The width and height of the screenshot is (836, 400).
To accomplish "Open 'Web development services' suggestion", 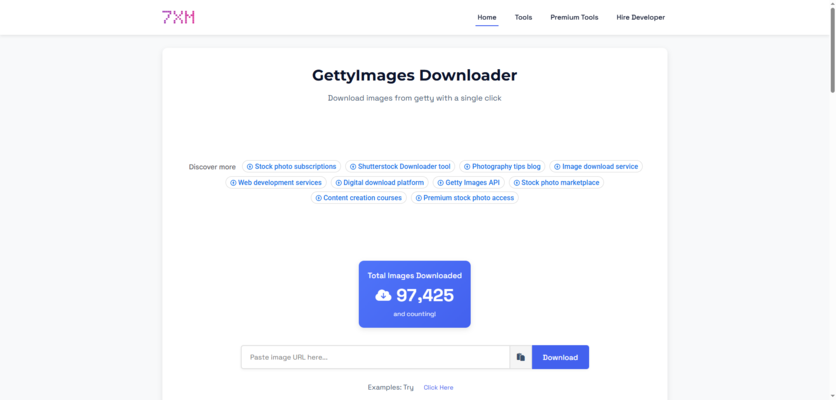I will tap(276, 182).
